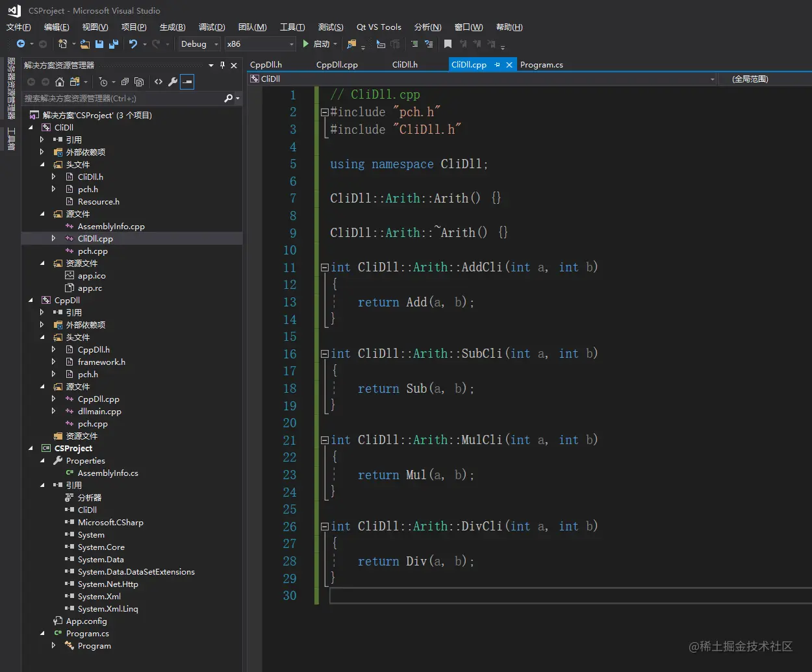Select the Microsoft.CSharp reference
Image resolution: width=812 pixels, height=672 pixels.
click(110, 523)
